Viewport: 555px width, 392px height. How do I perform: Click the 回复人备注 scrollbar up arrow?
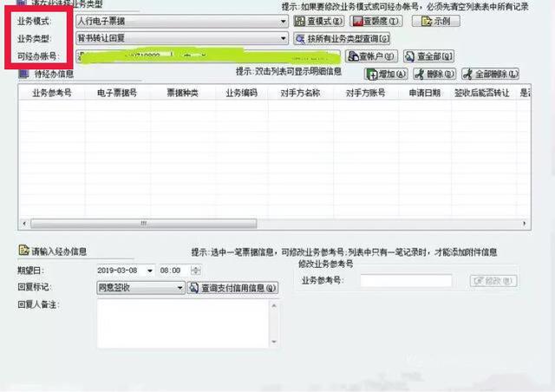click(x=274, y=305)
